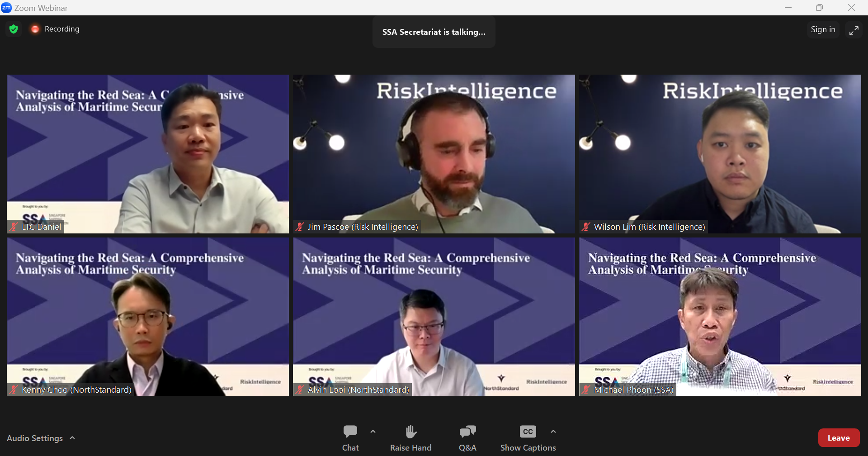The height and width of the screenshot is (456, 868).
Task: Click the green encryption shield icon
Action: tap(14, 29)
